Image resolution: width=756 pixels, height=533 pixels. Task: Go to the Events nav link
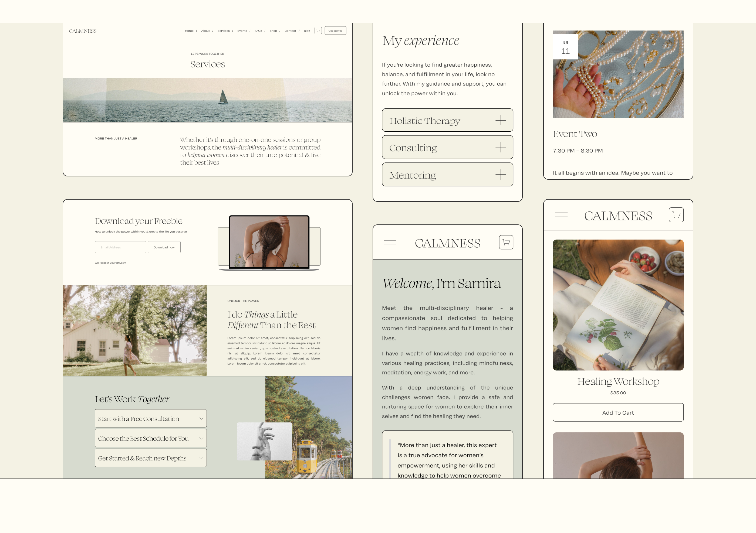point(242,31)
